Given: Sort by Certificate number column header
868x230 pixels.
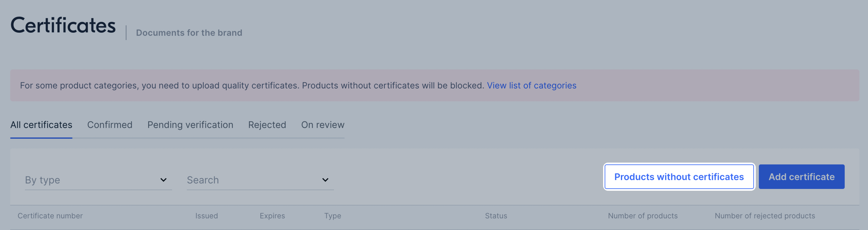Looking at the screenshot, I should point(50,216).
